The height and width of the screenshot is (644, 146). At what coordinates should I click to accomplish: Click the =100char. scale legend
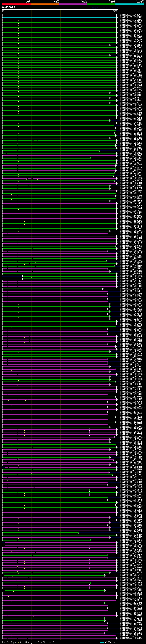(109, 642)
